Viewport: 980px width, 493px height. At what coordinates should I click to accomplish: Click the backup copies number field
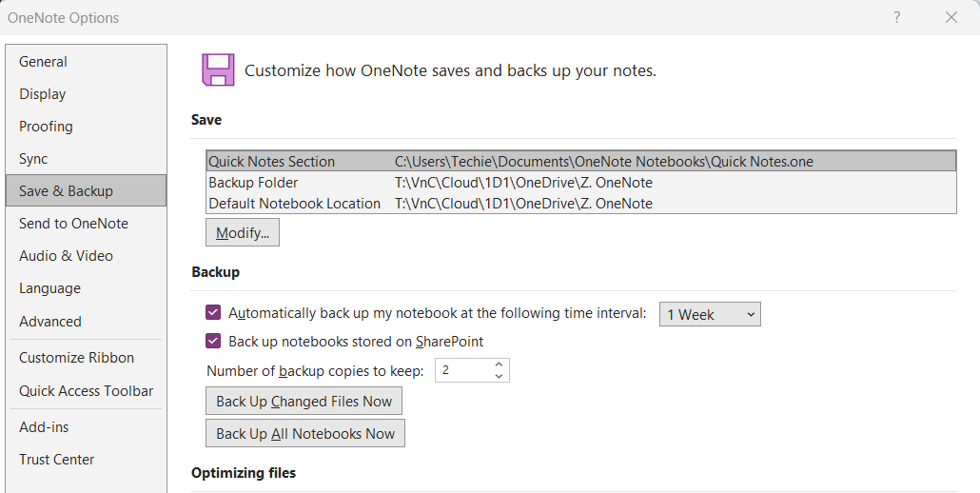click(463, 370)
